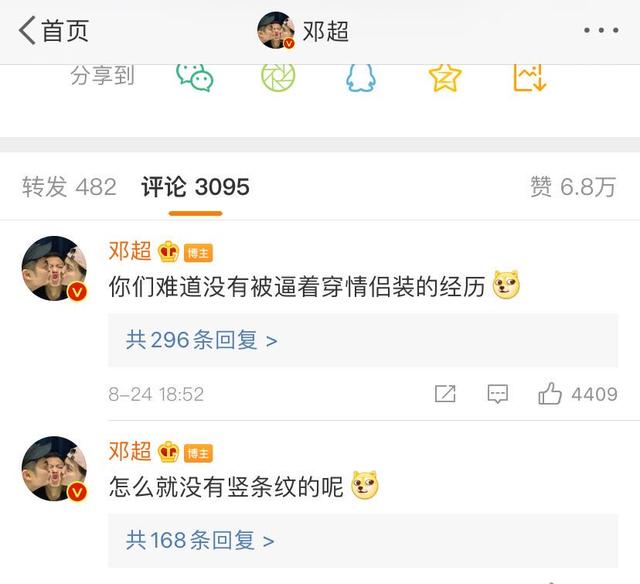Image resolution: width=640 pixels, height=584 pixels.
Task: Save the post as a long image
Action: click(x=529, y=77)
